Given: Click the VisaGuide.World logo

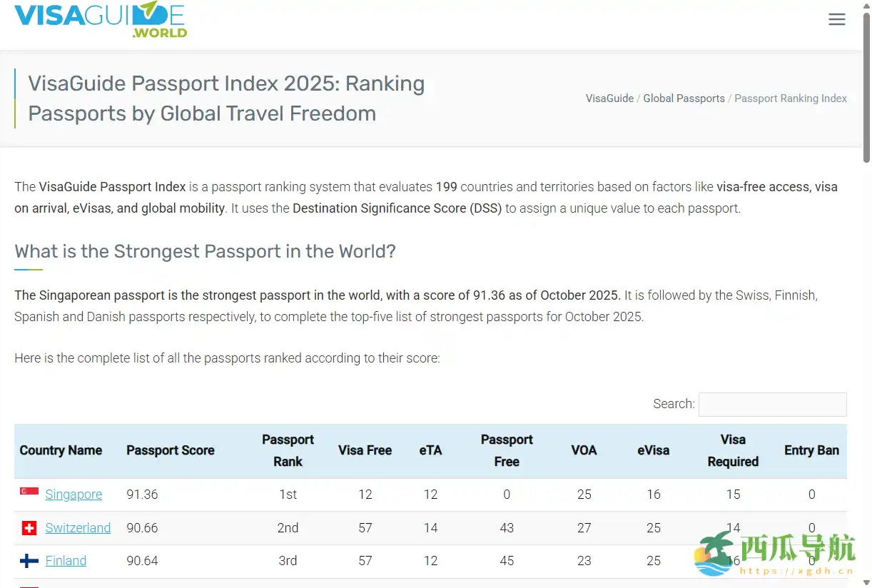Looking at the screenshot, I should tap(101, 19).
